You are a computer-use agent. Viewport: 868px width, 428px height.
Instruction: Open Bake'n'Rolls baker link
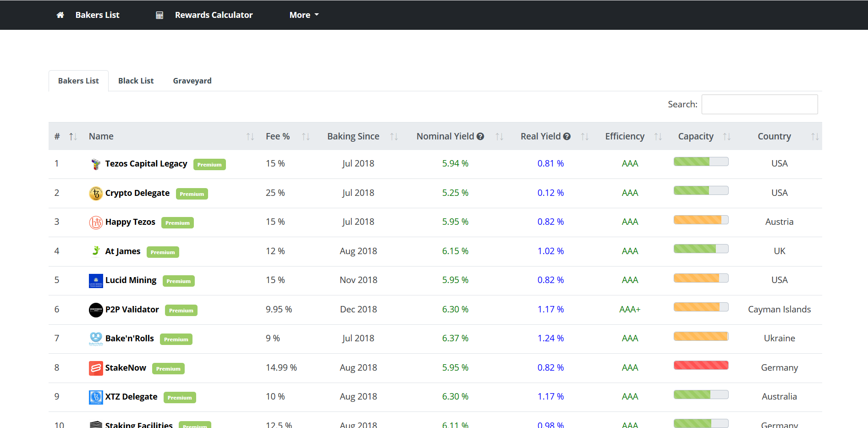coord(130,339)
